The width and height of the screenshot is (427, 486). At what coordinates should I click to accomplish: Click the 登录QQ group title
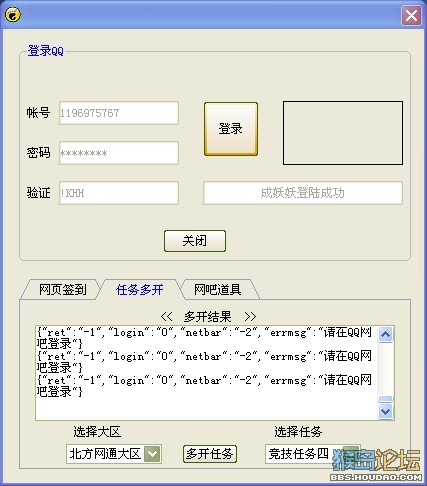45,51
